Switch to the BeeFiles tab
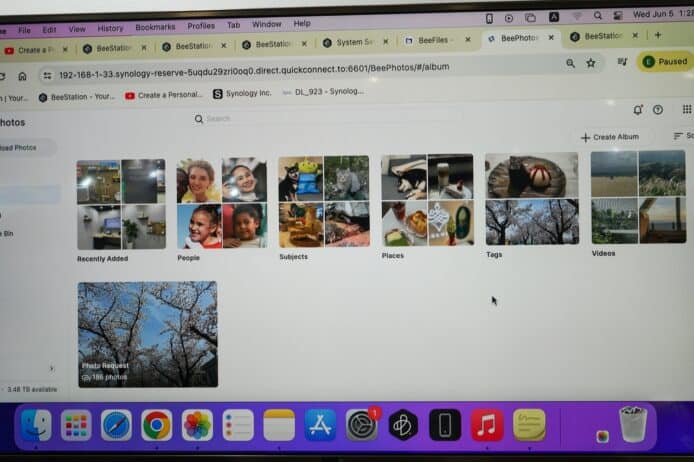Viewport: 694px width, 462px height. coord(429,41)
